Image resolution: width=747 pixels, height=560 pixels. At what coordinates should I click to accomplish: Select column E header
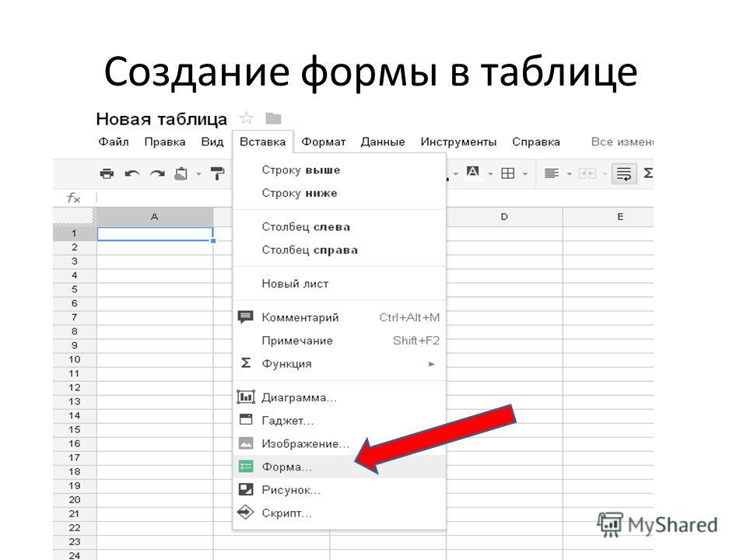point(608,217)
